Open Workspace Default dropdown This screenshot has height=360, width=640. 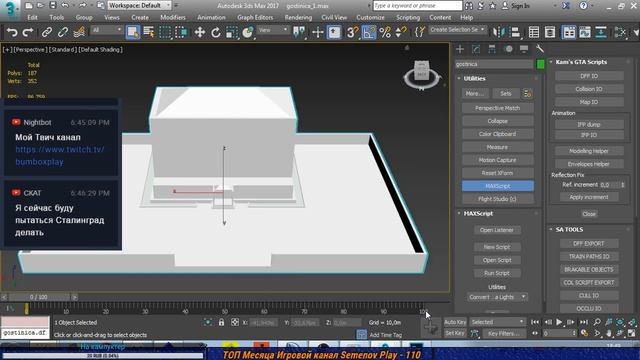[139, 6]
